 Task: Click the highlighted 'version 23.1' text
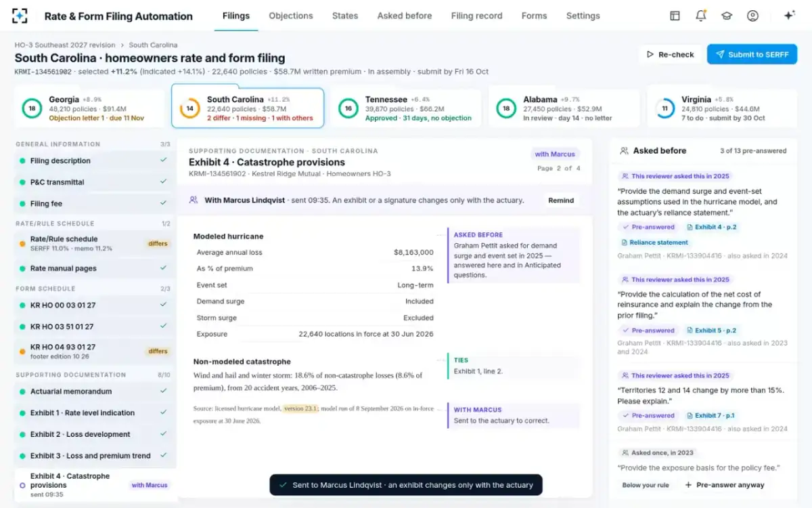[300, 408]
